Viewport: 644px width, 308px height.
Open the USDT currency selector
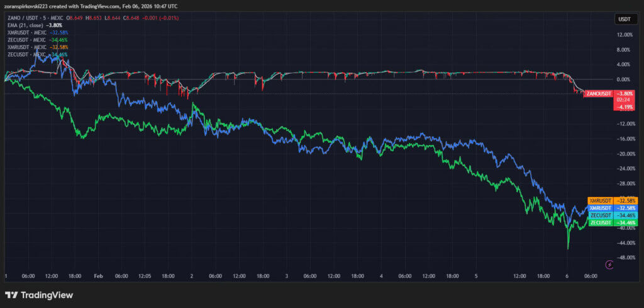pos(625,19)
